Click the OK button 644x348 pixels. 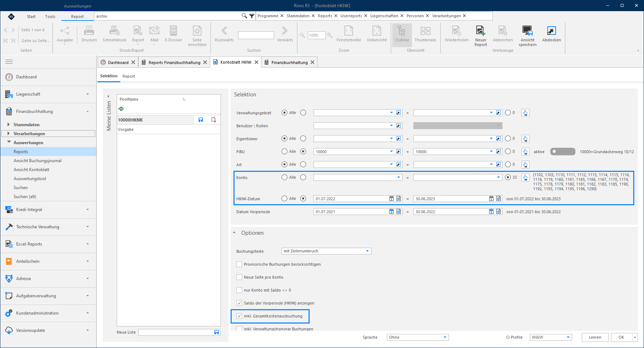621,337
